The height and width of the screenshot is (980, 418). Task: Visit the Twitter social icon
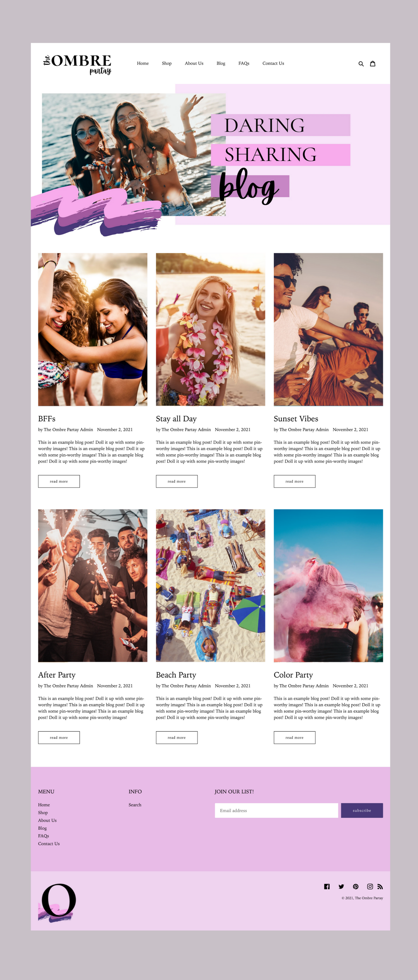(341, 887)
